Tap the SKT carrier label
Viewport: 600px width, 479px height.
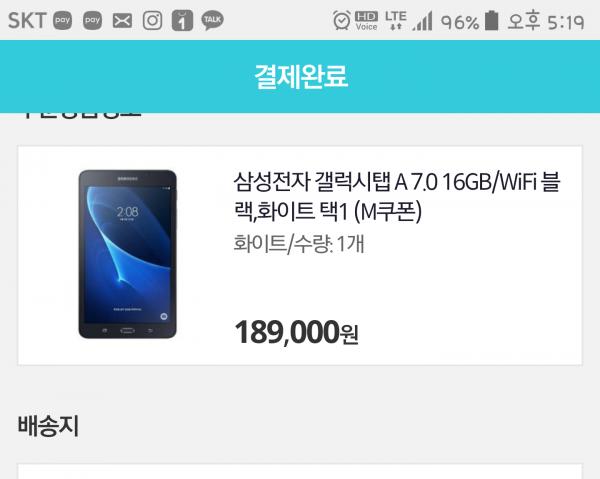click(x=27, y=21)
